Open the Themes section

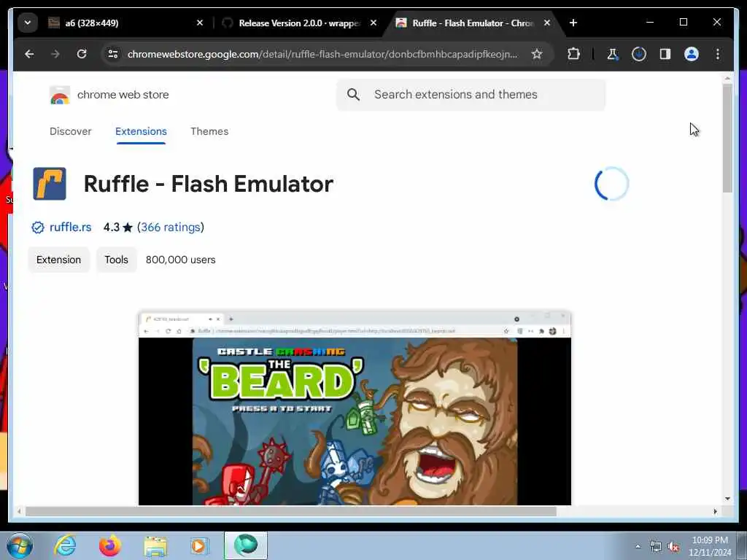pyautogui.click(x=209, y=131)
